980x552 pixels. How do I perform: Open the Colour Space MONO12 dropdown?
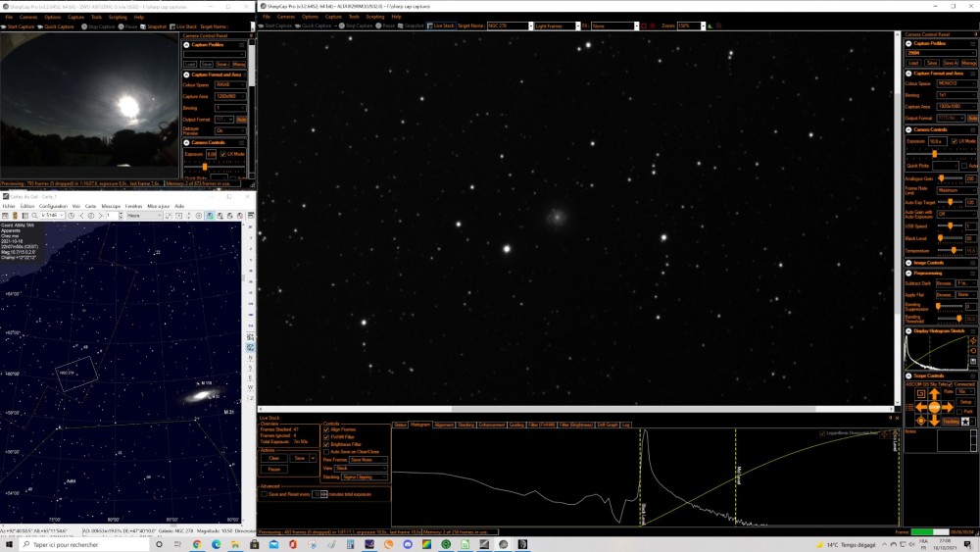pos(956,83)
